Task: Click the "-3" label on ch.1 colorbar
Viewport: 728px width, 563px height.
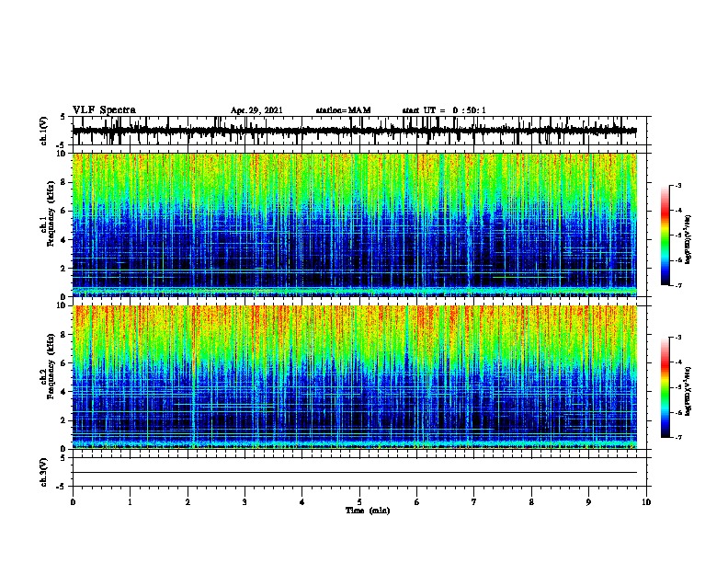Action: tap(678, 186)
